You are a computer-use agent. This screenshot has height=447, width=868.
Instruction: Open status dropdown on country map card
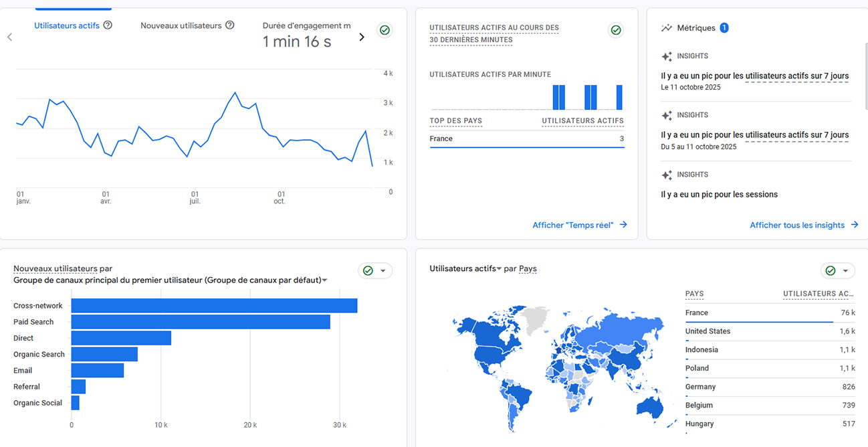coord(845,271)
